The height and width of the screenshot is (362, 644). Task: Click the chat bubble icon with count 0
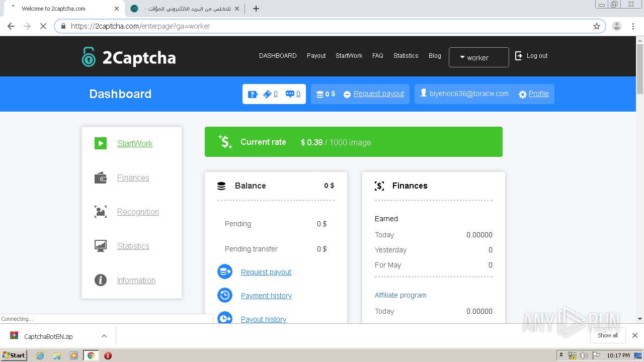pyautogui.click(x=290, y=94)
